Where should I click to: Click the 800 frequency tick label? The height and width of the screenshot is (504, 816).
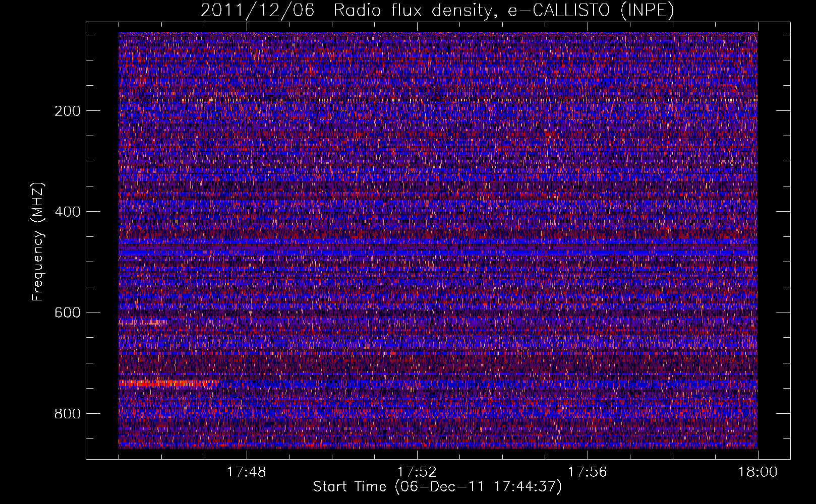[x=67, y=413]
